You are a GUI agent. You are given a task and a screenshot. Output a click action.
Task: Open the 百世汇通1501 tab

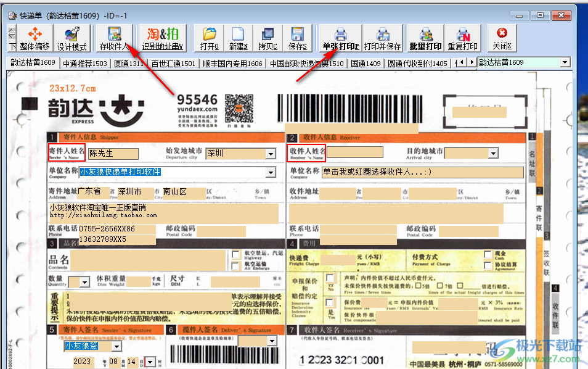(x=173, y=64)
